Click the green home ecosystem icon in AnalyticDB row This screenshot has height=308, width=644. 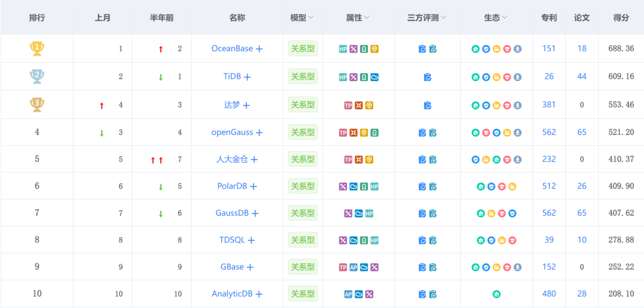[x=496, y=294]
